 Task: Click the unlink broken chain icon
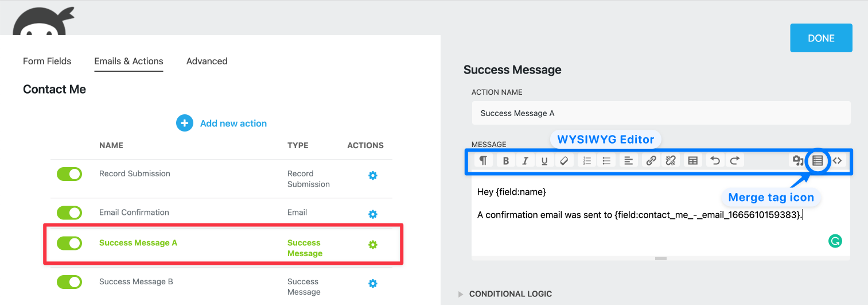pos(670,161)
